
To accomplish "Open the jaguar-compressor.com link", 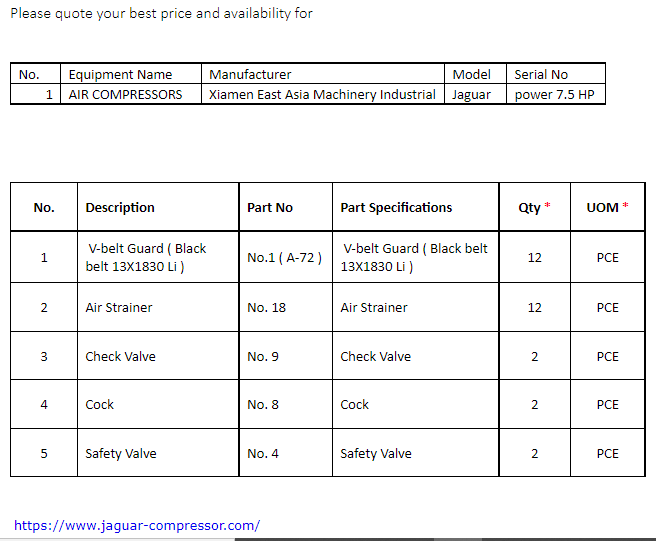I will (x=137, y=525).
